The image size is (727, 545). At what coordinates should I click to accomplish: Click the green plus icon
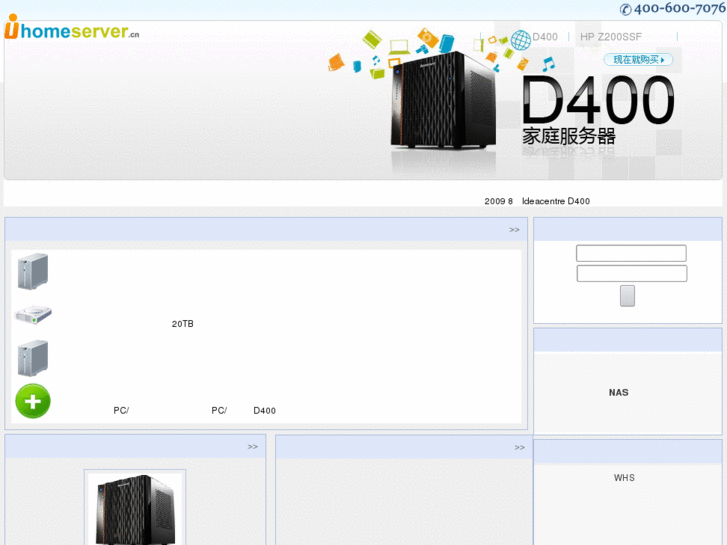click(x=33, y=401)
